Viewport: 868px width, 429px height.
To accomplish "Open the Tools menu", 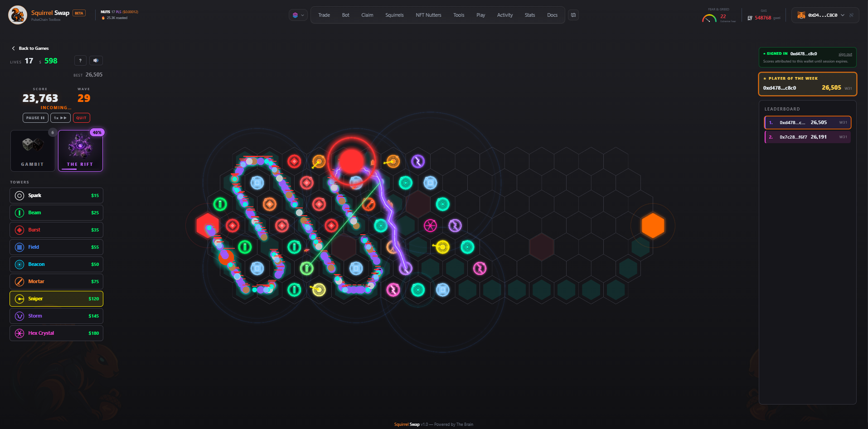I will point(459,15).
